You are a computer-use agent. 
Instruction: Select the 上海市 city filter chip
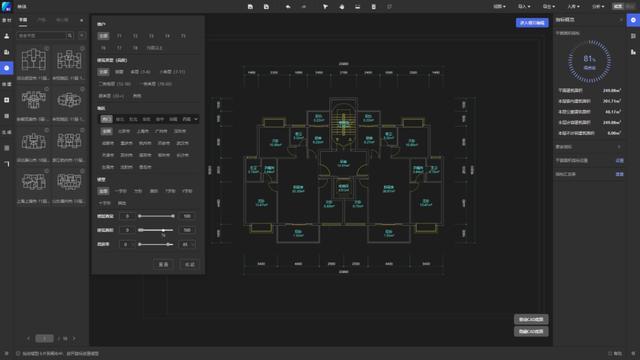[142, 131]
